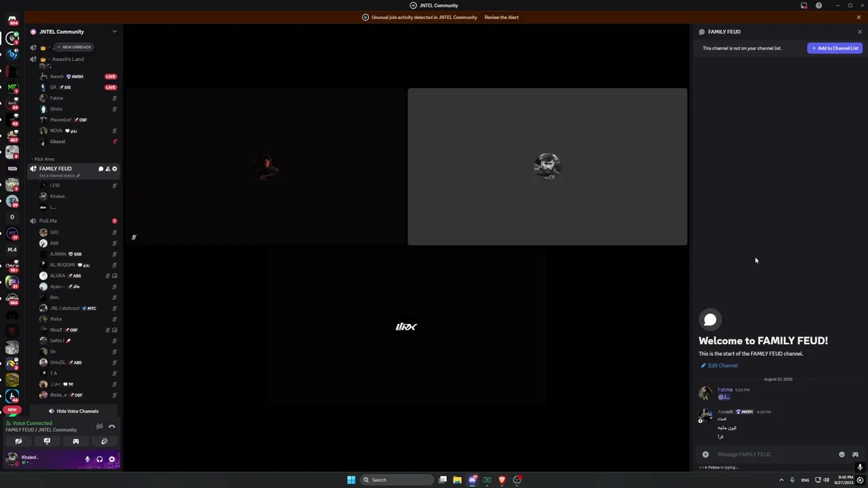Screen dimensions: 868x488
Task: Click the taskbar Search box
Action: click(x=397, y=480)
